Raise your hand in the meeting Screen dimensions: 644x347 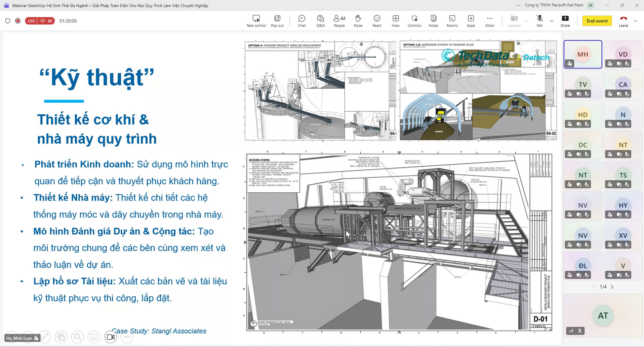point(358,21)
